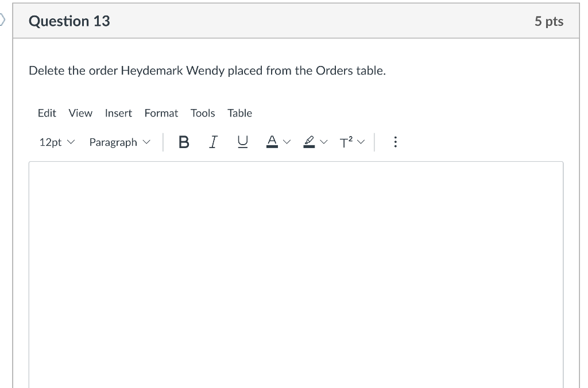Expand the highlight color dropdown arrow

tap(323, 142)
